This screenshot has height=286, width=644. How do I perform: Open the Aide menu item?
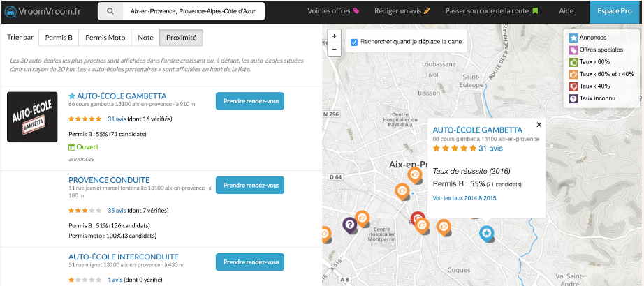pos(566,11)
